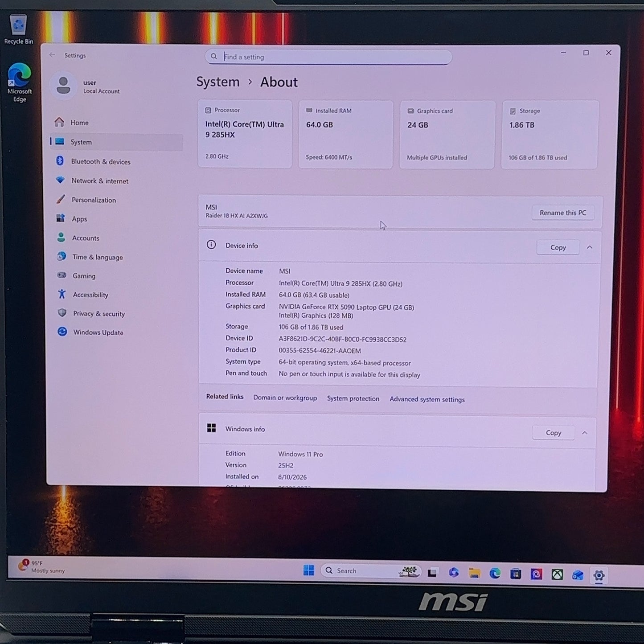The width and height of the screenshot is (644, 644).
Task: Open Personalization settings
Action: click(x=117, y=200)
